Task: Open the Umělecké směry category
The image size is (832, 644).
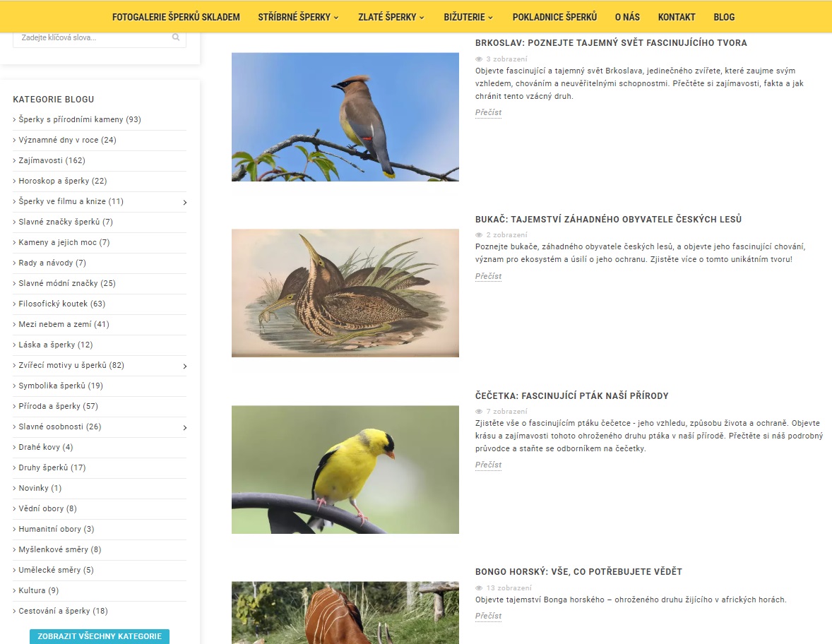Action: [57, 571]
